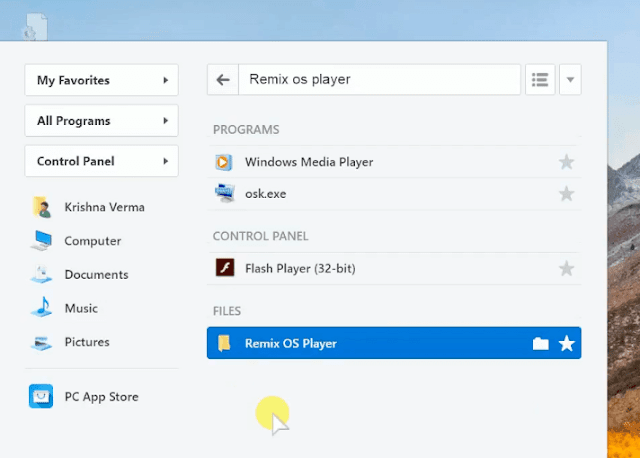
Task: Expand the My Favorites submenu arrow
Action: pos(165,80)
